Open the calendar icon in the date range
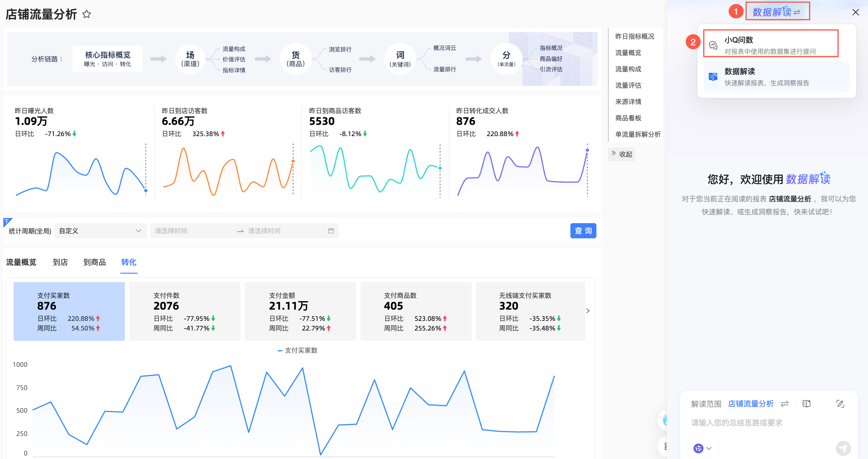 click(x=331, y=231)
